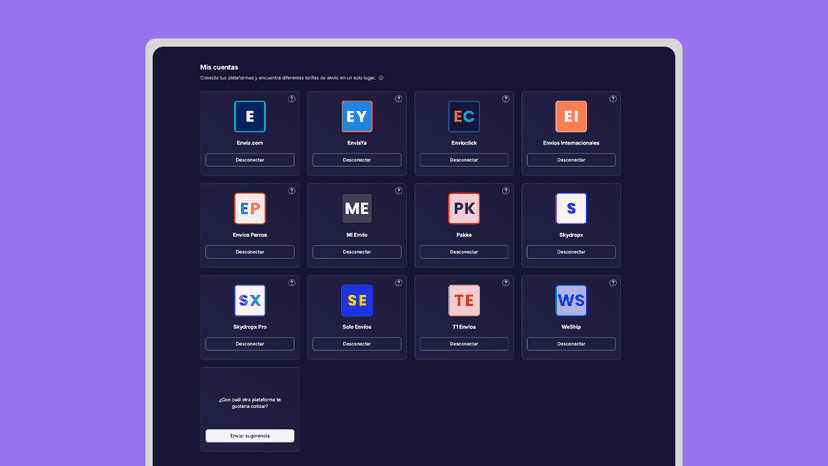This screenshot has width=828, height=466.
Task: Click the Skydropx Pro SX logo icon
Action: [x=250, y=300]
